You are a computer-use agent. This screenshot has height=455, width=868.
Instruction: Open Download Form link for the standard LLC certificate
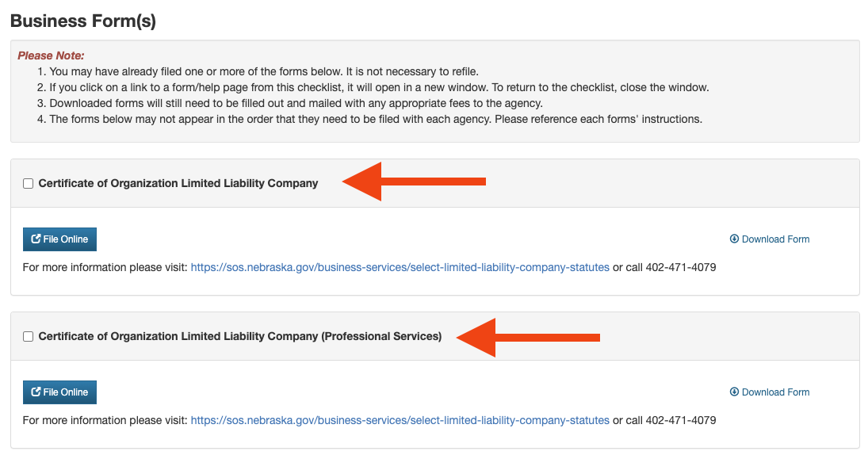[770, 239]
